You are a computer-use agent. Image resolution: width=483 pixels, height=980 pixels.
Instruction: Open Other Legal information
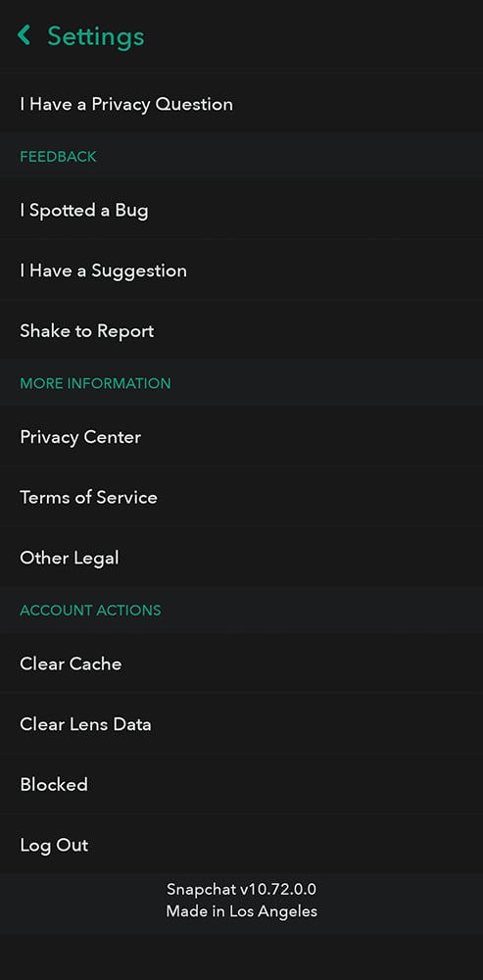[x=241, y=558]
